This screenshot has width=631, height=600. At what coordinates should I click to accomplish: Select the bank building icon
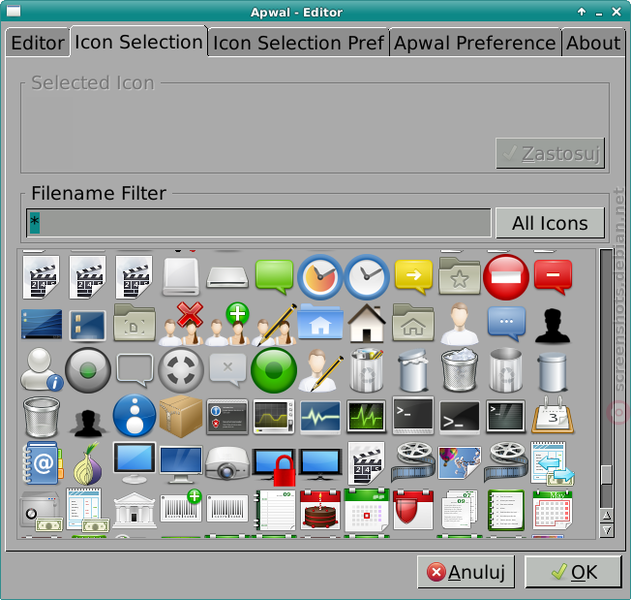134,510
